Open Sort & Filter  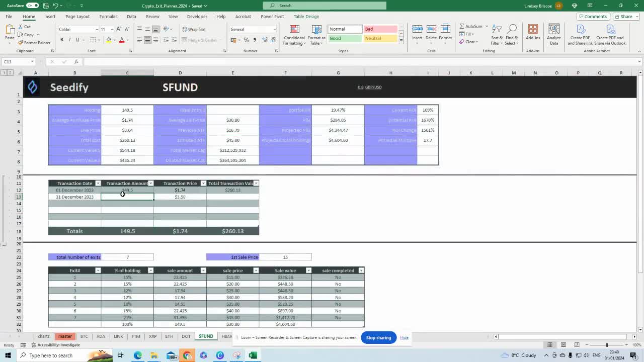[x=496, y=35]
